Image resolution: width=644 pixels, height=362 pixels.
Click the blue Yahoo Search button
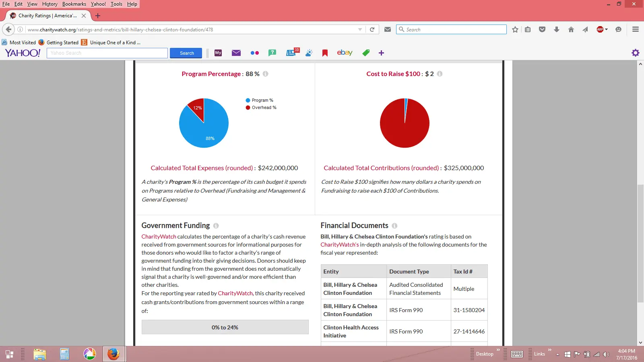pos(186,53)
